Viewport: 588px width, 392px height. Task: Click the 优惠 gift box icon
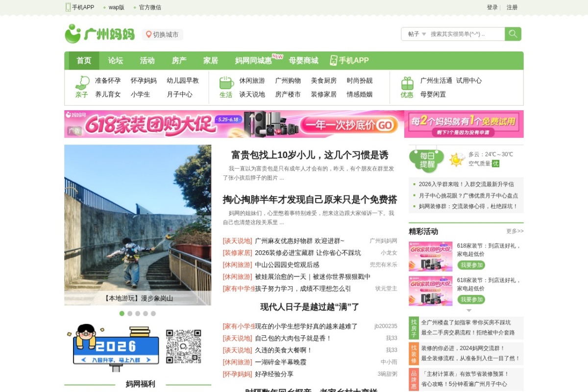407,82
